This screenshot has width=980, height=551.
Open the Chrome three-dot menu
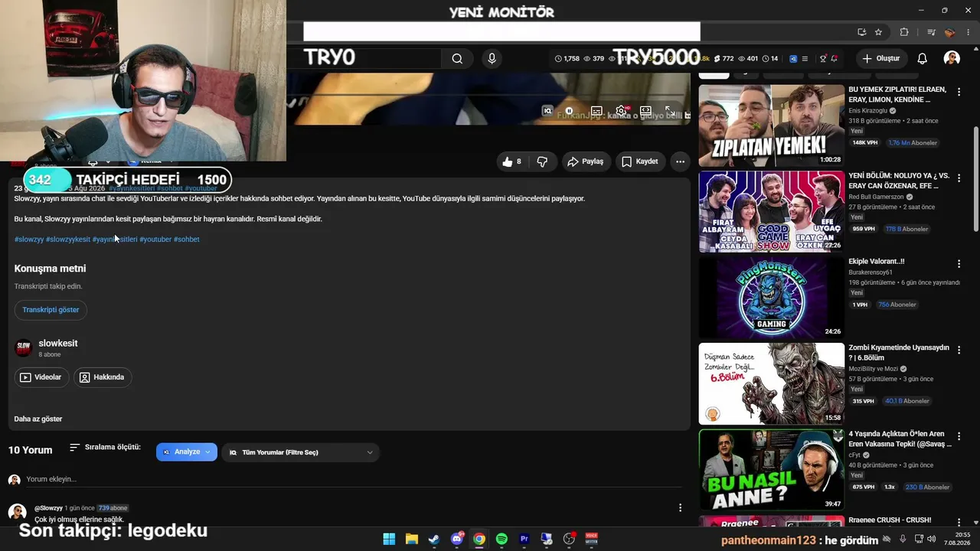pyautogui.click(x=968, y=32)
